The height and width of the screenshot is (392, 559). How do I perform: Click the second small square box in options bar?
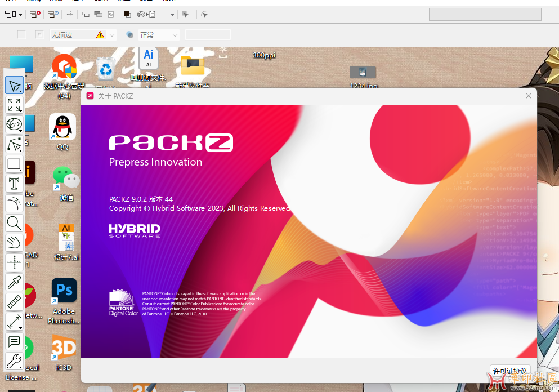(x=39, y=34)
